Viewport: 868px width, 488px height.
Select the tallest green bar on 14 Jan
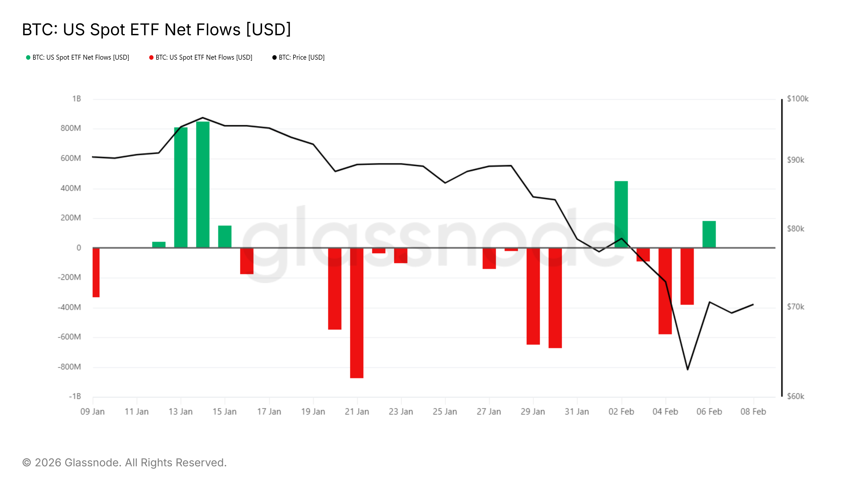tap(203, 185)
